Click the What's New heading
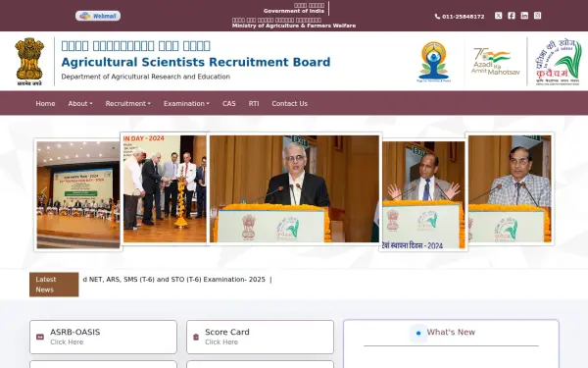Screen dimensions: 588x368 pyautogui.click(x=451, y=332)
